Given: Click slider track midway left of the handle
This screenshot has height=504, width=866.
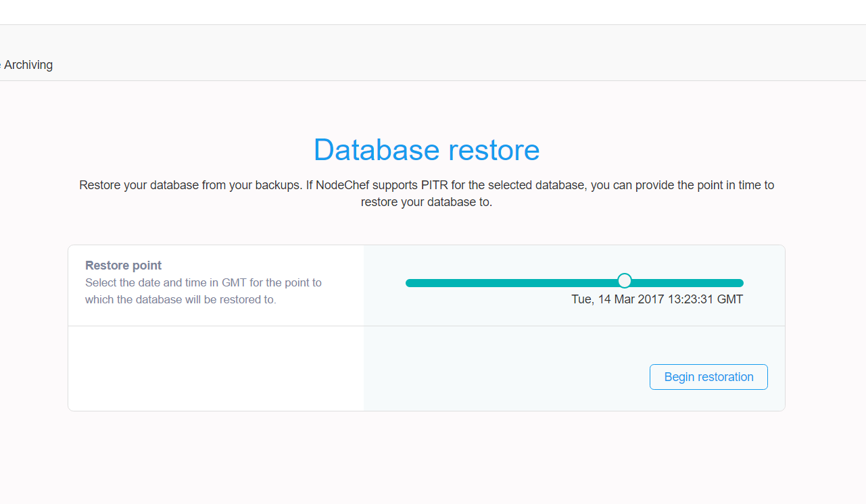Looking at the screenshot, I should point(514,283).
